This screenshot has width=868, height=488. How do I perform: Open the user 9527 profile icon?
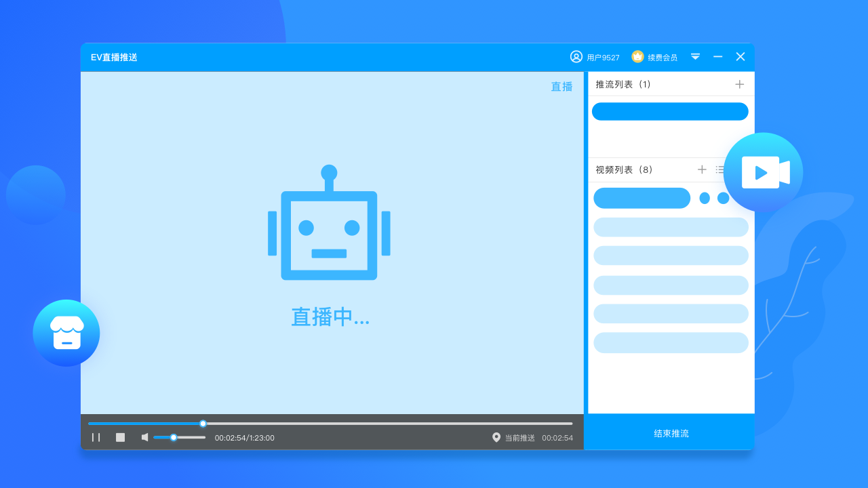(576, 57)
